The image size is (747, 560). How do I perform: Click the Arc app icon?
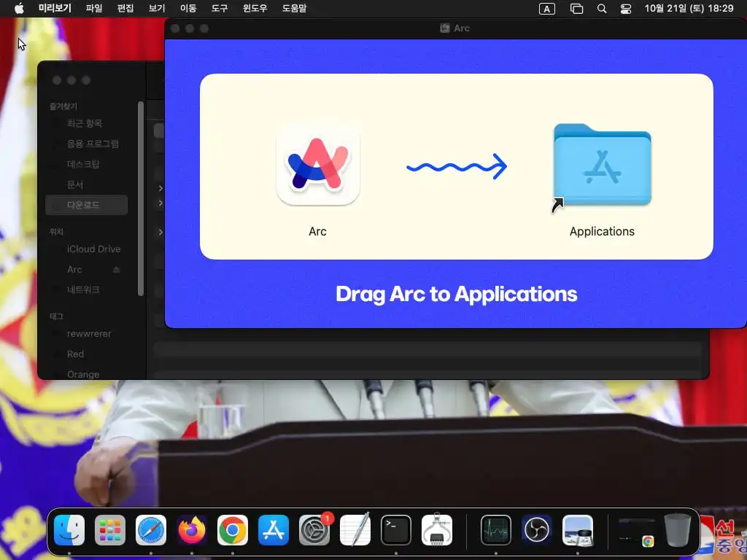[318, 165]
